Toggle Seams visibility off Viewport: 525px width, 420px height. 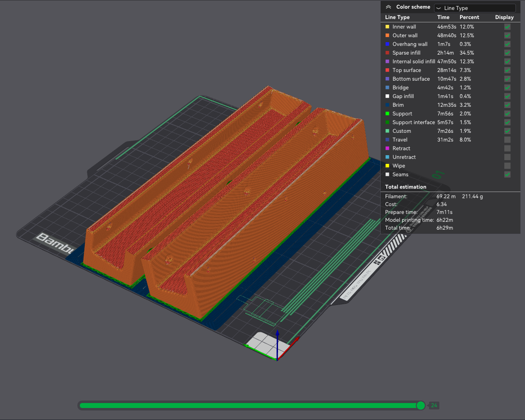click(507, 174)
